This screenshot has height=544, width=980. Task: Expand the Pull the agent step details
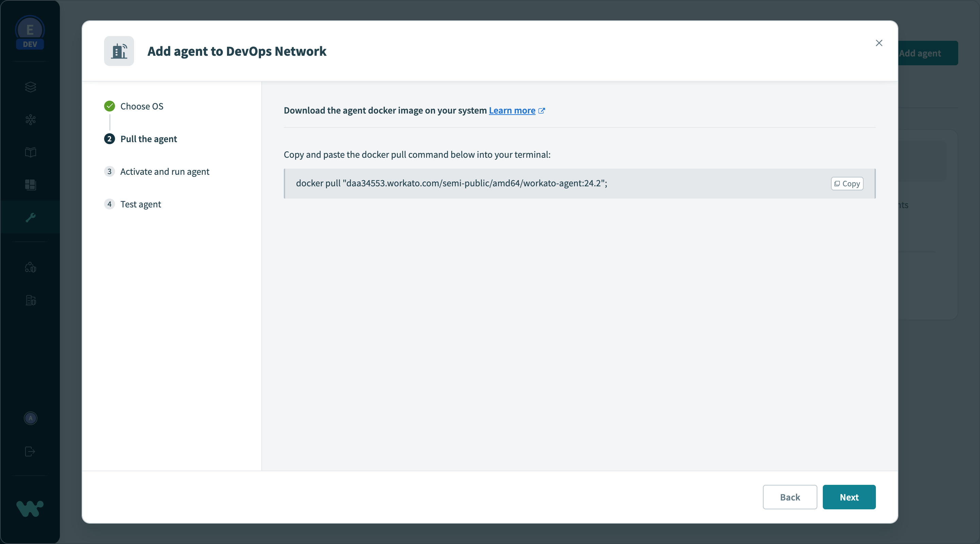pos(148,139)
